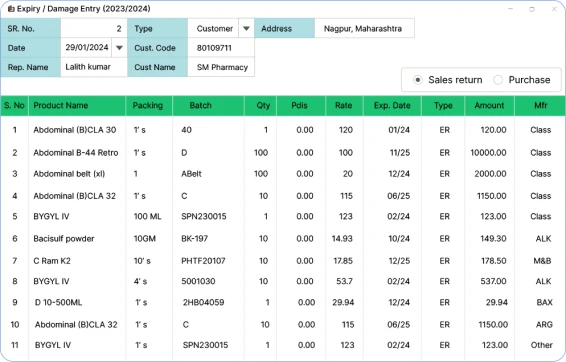Click amount cell 537.00
This screenshot has height=362, width=566.
click(x=493, y=281)
